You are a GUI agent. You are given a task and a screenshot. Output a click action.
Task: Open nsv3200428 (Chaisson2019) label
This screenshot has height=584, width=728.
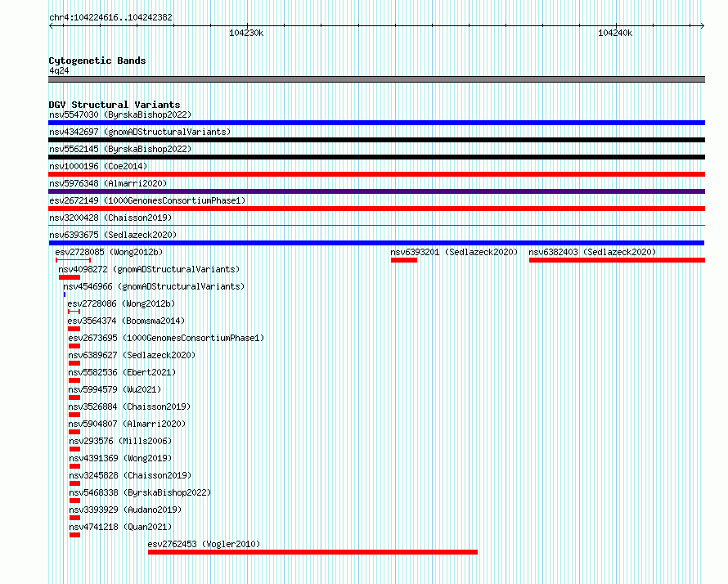click(x=110, y=218)
